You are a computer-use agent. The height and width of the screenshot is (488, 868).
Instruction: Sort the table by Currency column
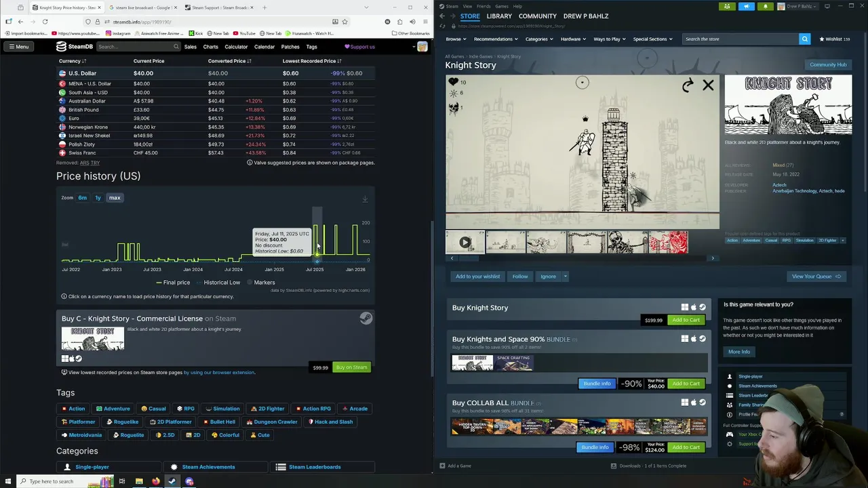(73, 61)
